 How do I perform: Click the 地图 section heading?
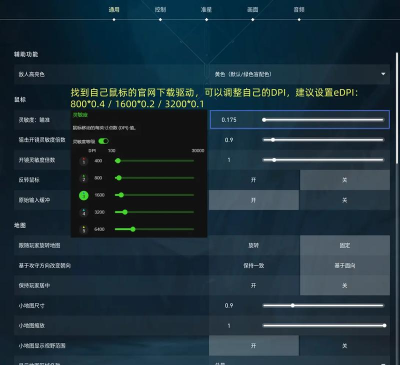20,226
